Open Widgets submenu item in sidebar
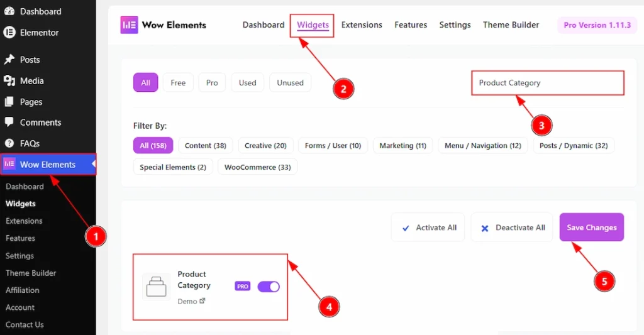644x335 pixels. tap(21, 204)
